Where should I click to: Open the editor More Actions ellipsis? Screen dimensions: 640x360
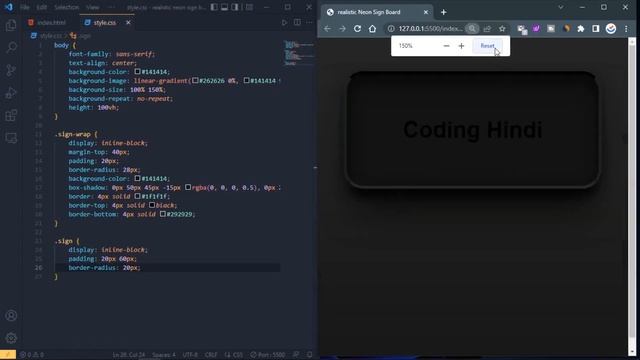(309, 22)
